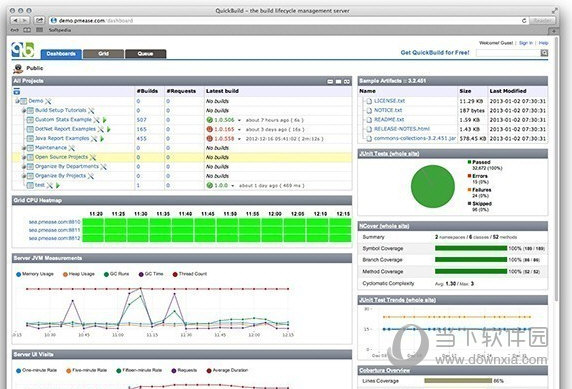Open settings tools icon next to Custom Stats Example
This screenshot has width=572, height=389.
pos(97,120)
